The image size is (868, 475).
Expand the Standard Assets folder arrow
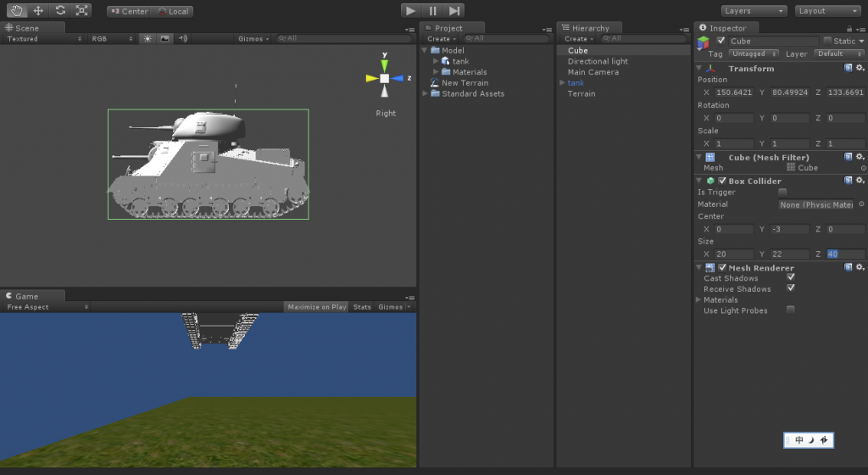pos(426,93)
